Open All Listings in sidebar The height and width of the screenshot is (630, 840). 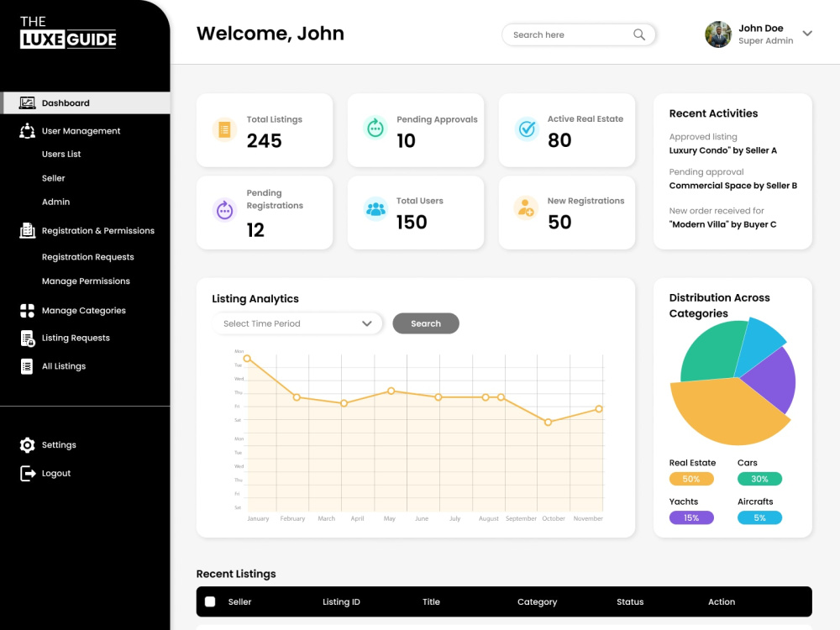click(x=64, y=366)
